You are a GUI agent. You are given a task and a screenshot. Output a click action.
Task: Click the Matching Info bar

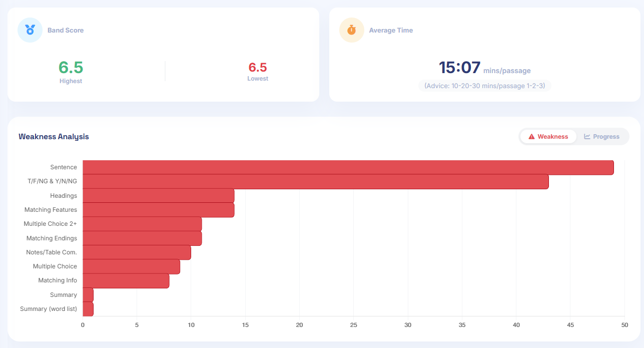(126, 281)
